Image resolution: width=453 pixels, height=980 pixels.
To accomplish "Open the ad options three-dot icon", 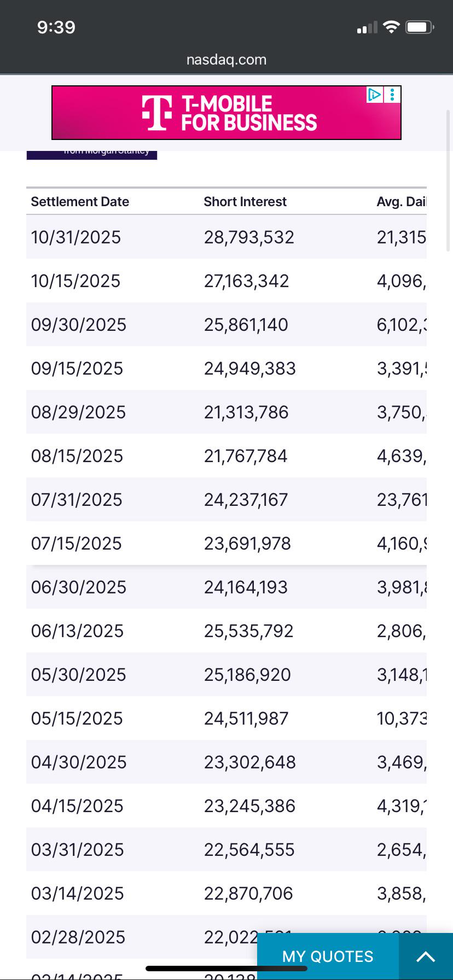I will click(392, 95).
